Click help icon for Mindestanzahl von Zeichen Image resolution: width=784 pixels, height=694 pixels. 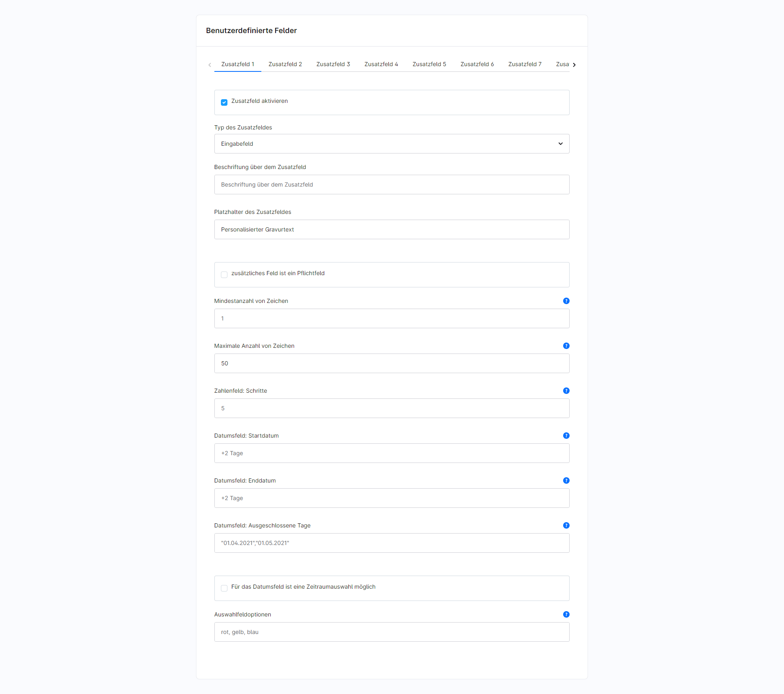click(566, 301)
